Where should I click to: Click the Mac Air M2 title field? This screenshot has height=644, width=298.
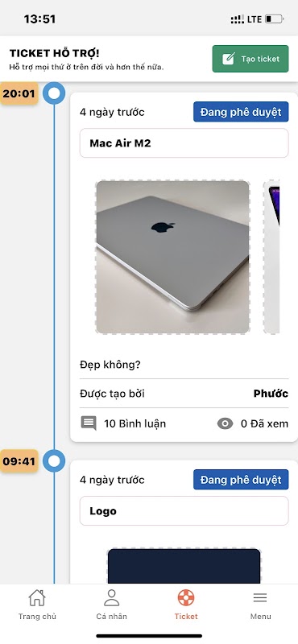184,143
